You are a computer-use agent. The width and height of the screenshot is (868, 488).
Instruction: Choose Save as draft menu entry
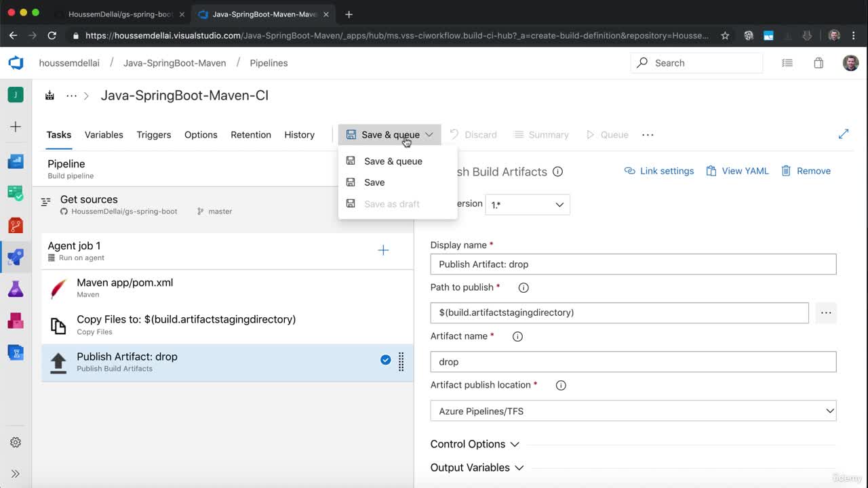(397, 204)
